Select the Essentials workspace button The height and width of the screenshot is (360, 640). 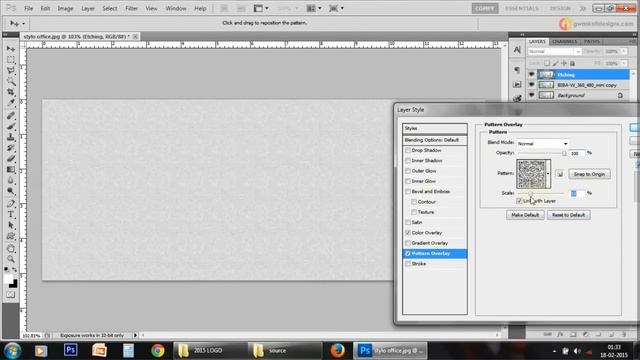pos(522,8)
